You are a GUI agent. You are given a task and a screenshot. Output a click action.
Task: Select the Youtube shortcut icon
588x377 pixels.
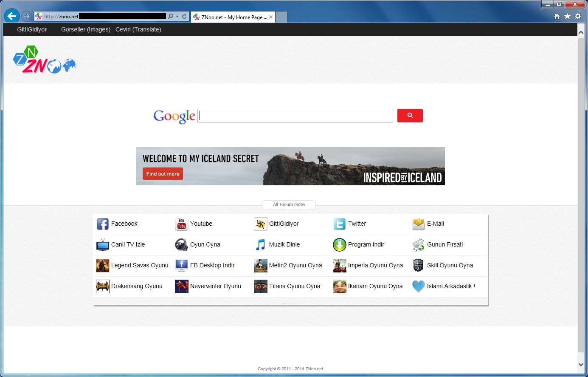pyautogui.click(x=181, y=224)
